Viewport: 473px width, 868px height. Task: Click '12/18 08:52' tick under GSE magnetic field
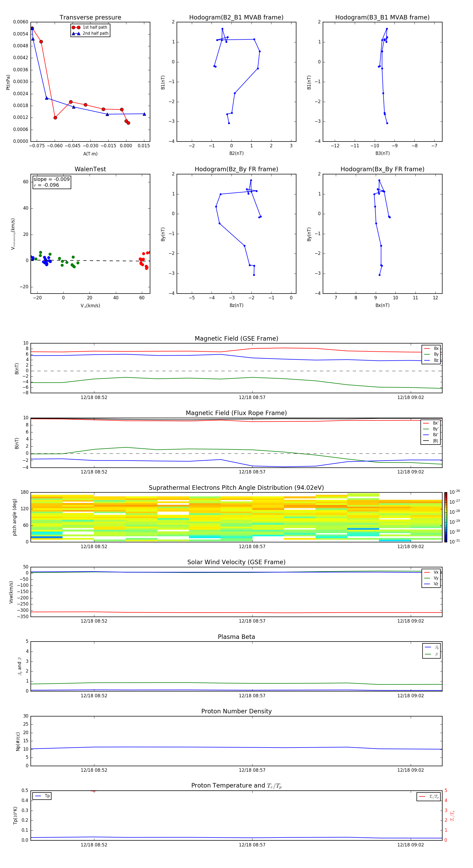pyautogui.click(x=94, y=398)
